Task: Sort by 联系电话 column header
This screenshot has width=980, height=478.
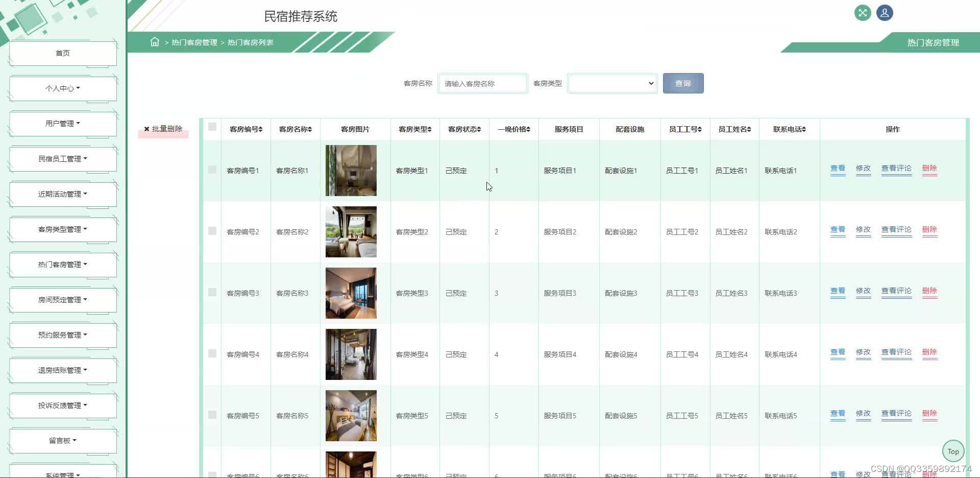Action: 789,129
